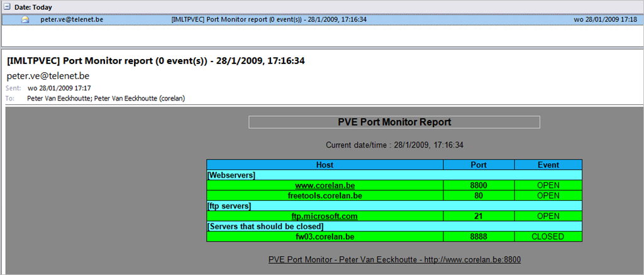Click the CLOSED event status cell
Viewport: 644px width, 275px height.
[548, 237]
